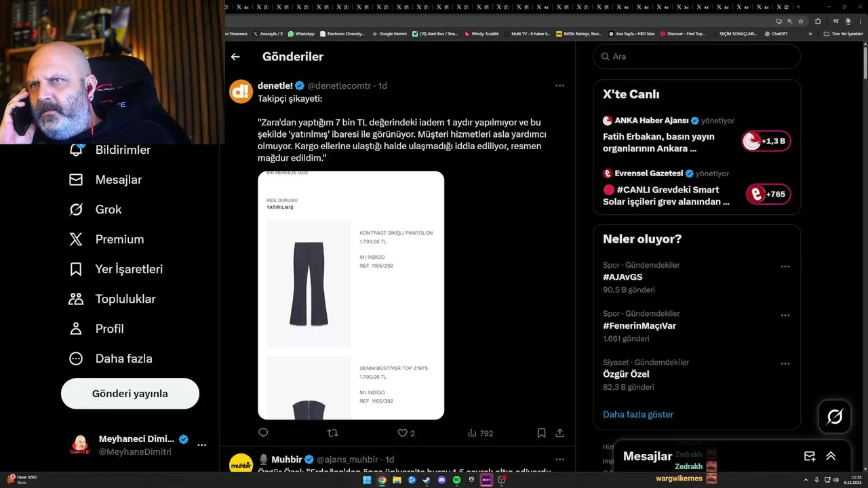Open Steam from the taskbar
Image resolution: width=868 pixels, height=488 pixels.
427,480
